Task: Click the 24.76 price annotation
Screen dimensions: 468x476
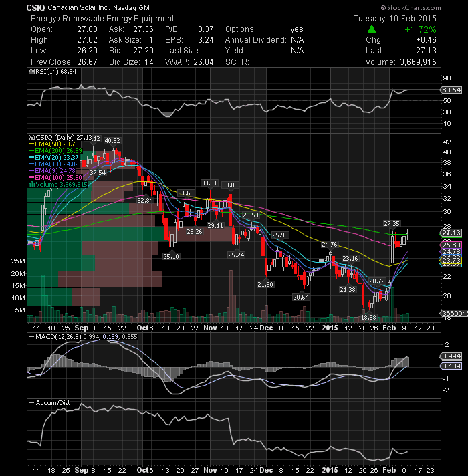Action: (x=330, y=245)
